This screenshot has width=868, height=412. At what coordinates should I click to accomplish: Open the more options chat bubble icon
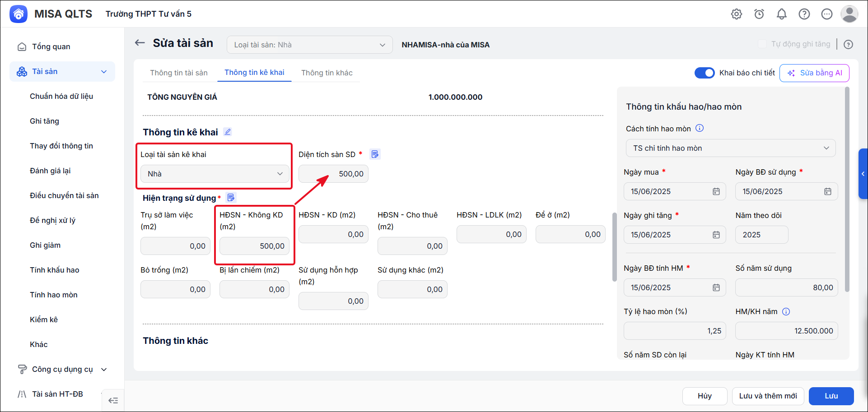(827, 14)
